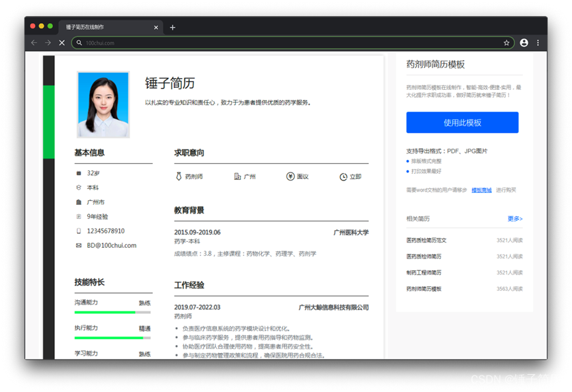572x392 pixels.
Task: Click the browser forward arrow
Action: 48,43
